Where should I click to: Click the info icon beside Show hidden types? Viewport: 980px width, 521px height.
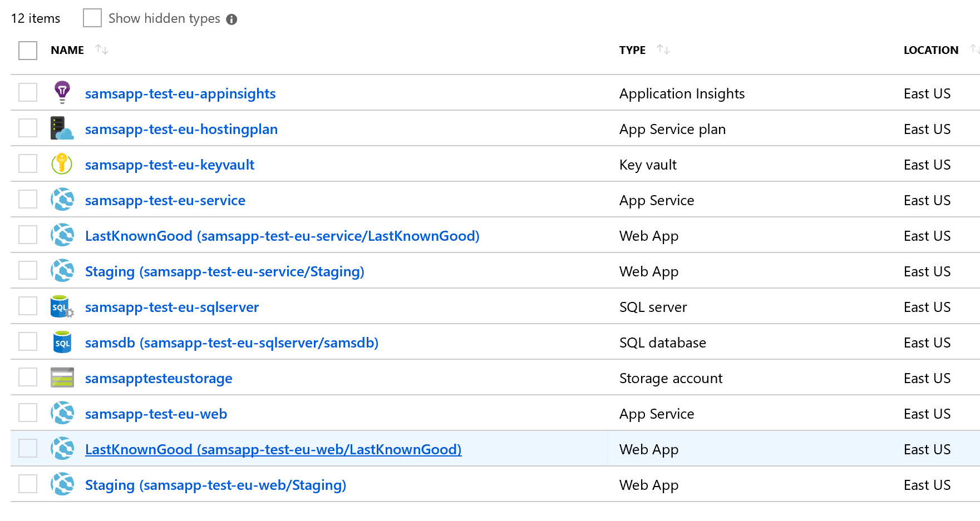[232, 19]
